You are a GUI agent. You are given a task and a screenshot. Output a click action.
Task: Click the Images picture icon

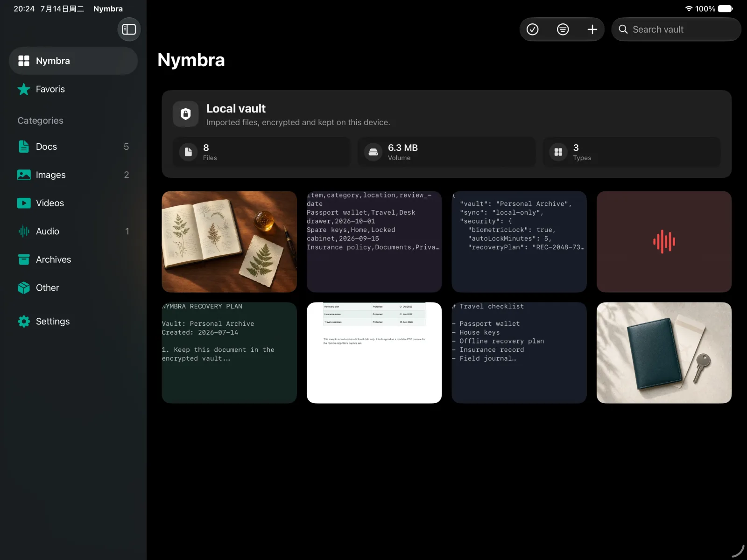24,175
